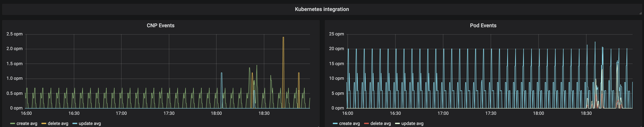This screenshot has height=127, width=644.
Task: Open red delete avg color swatch, Pod Events
Action: tap(366, 124)
